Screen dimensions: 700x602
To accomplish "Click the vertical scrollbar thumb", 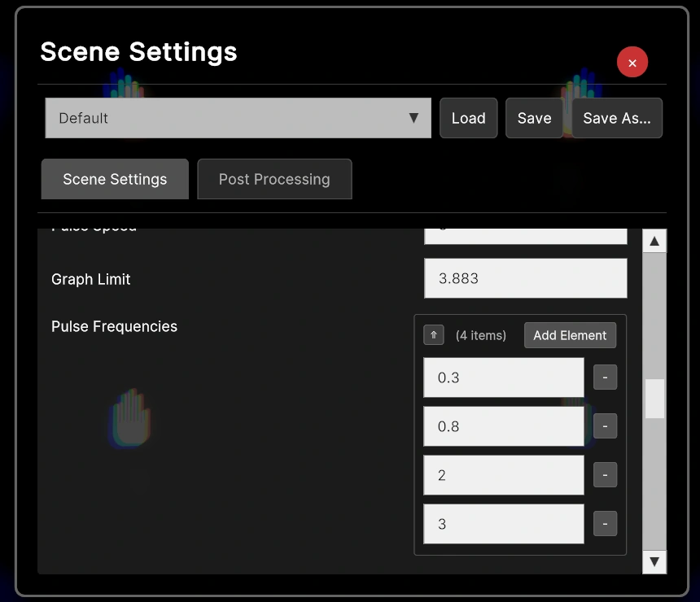I will (654, 399).
